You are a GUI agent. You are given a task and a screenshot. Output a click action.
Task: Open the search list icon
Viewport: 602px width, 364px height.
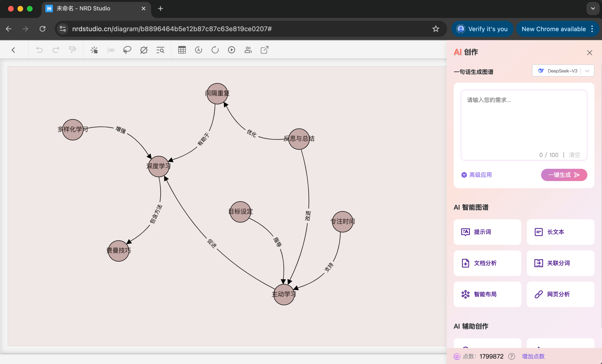(x=160, y=50)
